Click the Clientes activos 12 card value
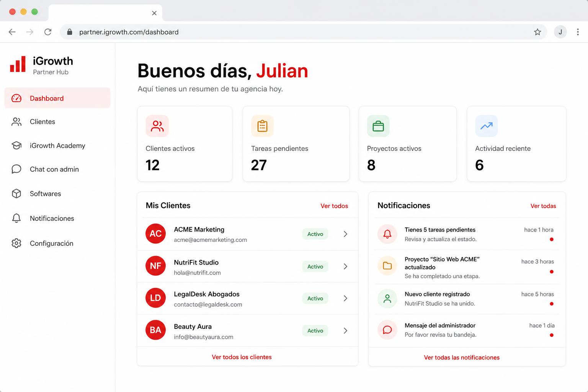 [152, 165]
